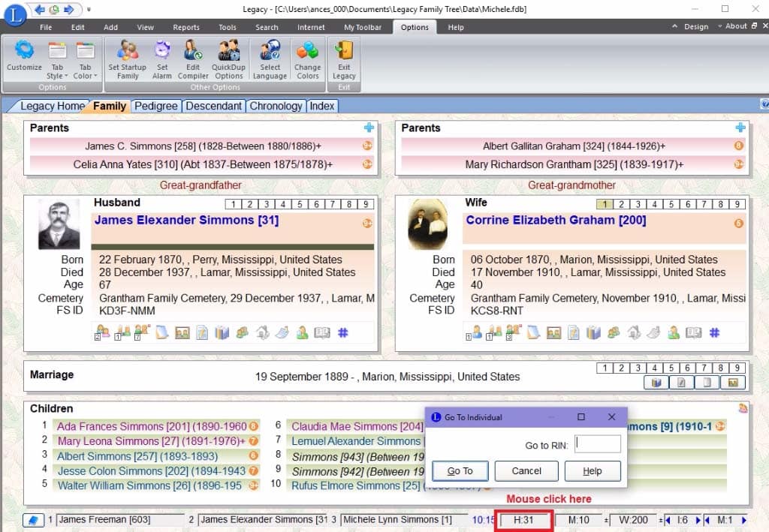Toggle marriage tag 9
This screenshot has width=769, height=532.
click(x=737, y=368)
